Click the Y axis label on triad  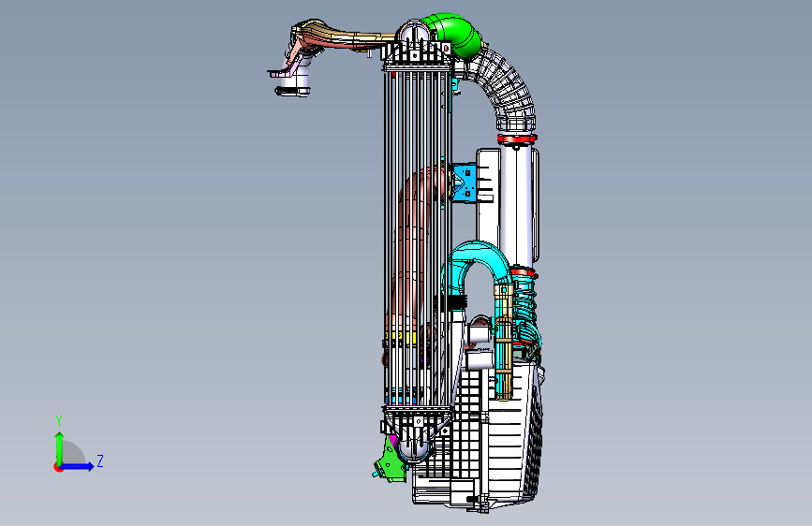coord(59,420)
